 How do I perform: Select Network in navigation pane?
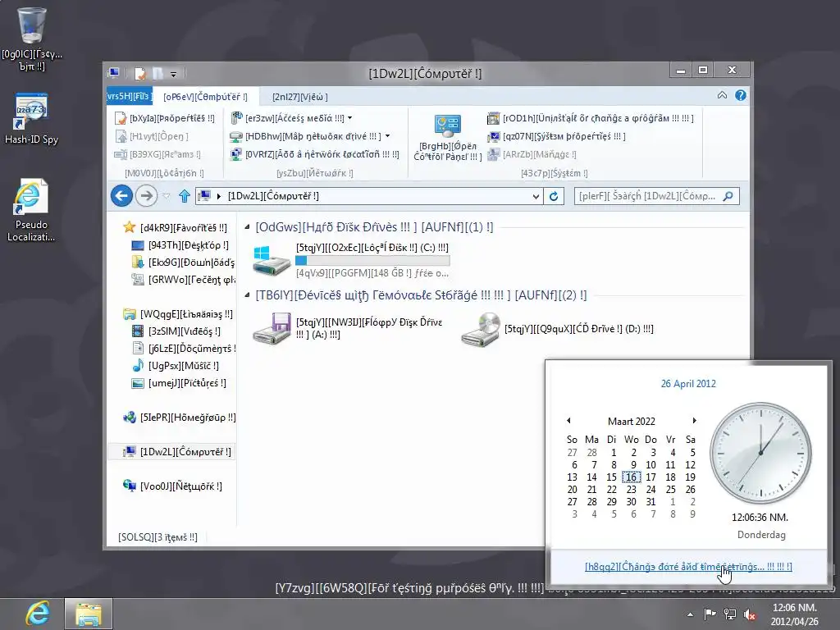172,486
